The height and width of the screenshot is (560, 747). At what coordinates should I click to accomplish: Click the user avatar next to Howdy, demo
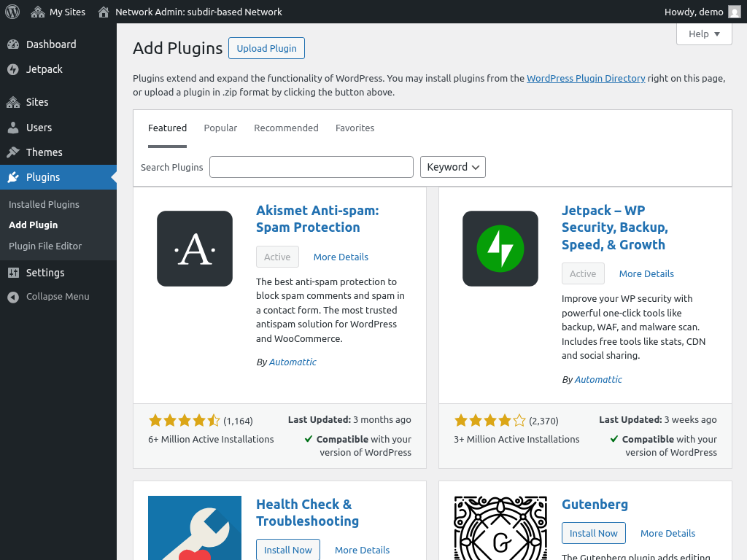click(x=735, y=12)
